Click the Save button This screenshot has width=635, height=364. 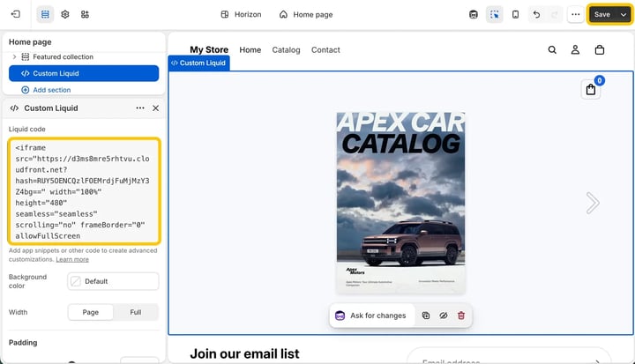602,15
